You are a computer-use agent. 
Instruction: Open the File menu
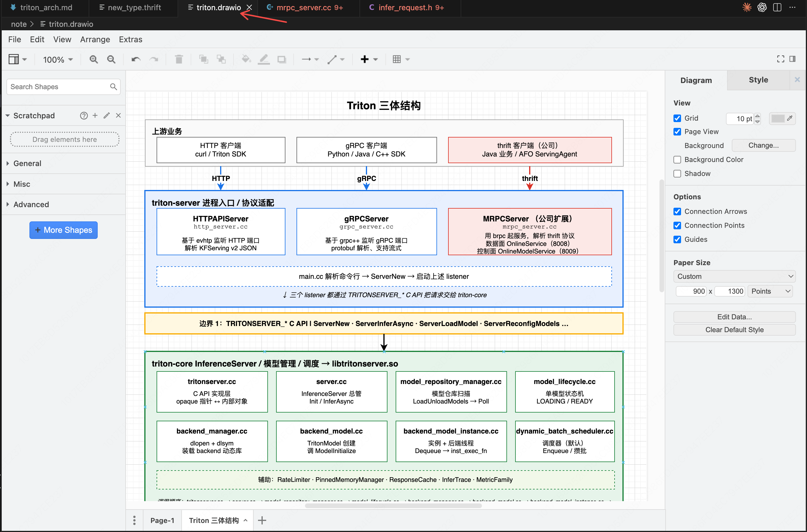point(15,39)
